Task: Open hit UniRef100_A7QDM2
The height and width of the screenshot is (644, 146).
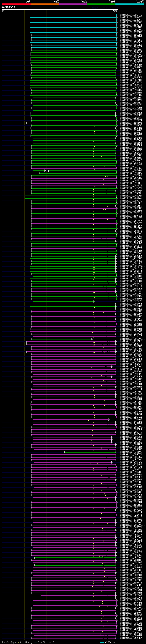Action: tap(131, 32)
